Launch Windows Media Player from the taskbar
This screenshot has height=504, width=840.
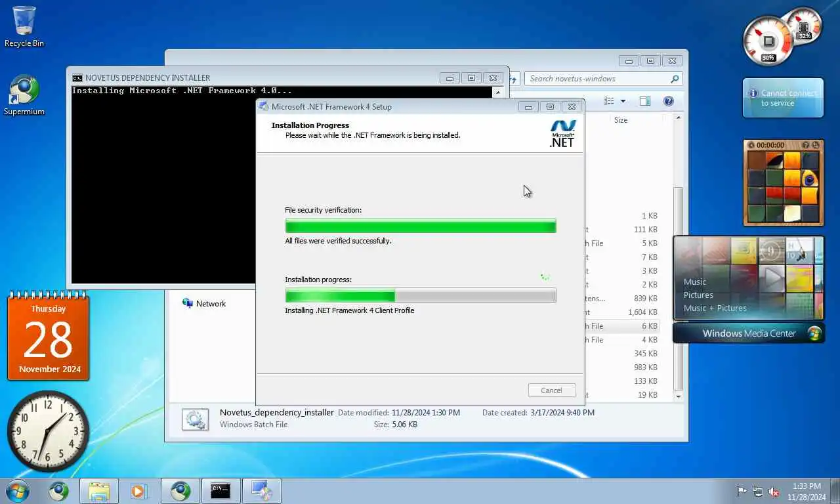[138, 491]
